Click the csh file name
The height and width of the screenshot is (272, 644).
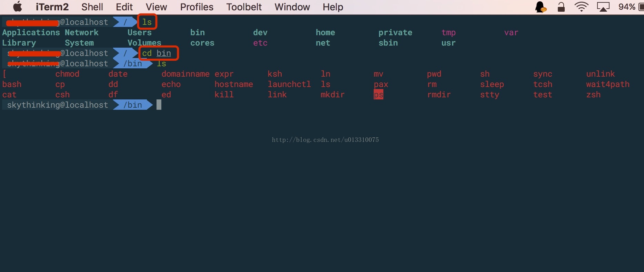(x=63, y=95)
